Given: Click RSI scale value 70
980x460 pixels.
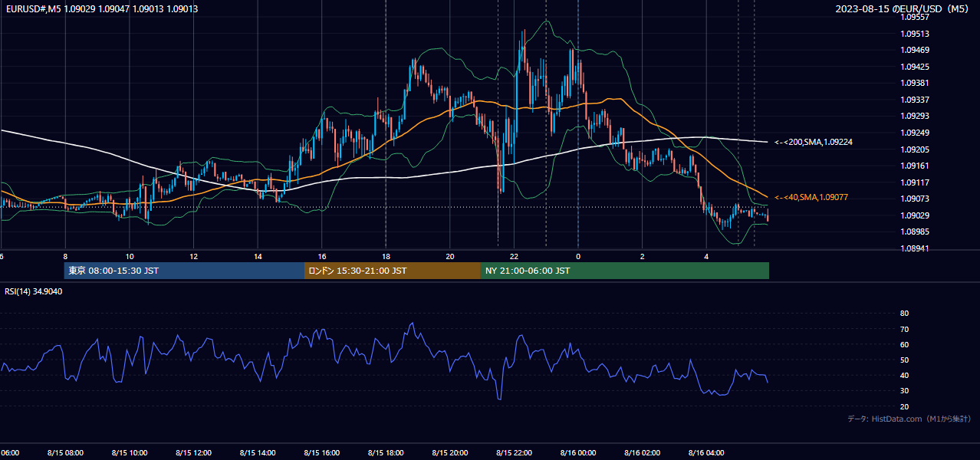Looking at the screenshot, I should [904, 329].
